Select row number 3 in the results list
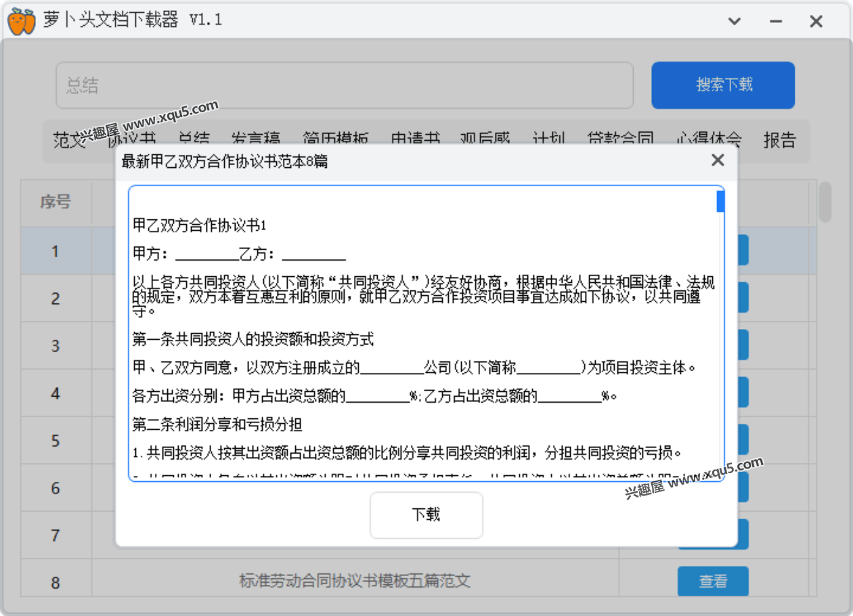The height and width of the screenshot is (616, 853). tap(56, 346)
